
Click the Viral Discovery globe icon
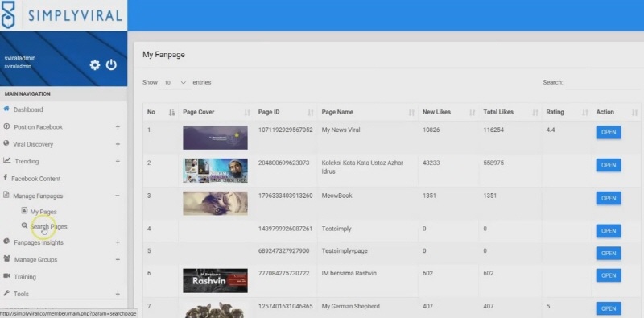tap(6, 143)
